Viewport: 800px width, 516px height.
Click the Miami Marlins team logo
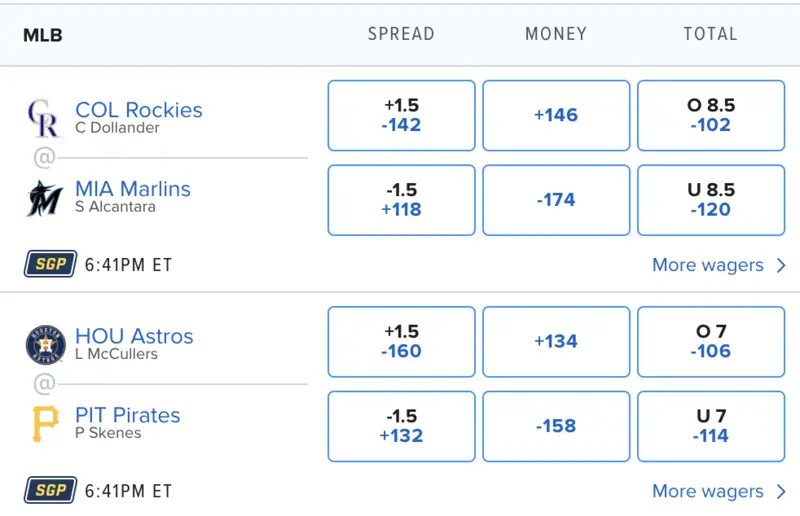(44, 198)
